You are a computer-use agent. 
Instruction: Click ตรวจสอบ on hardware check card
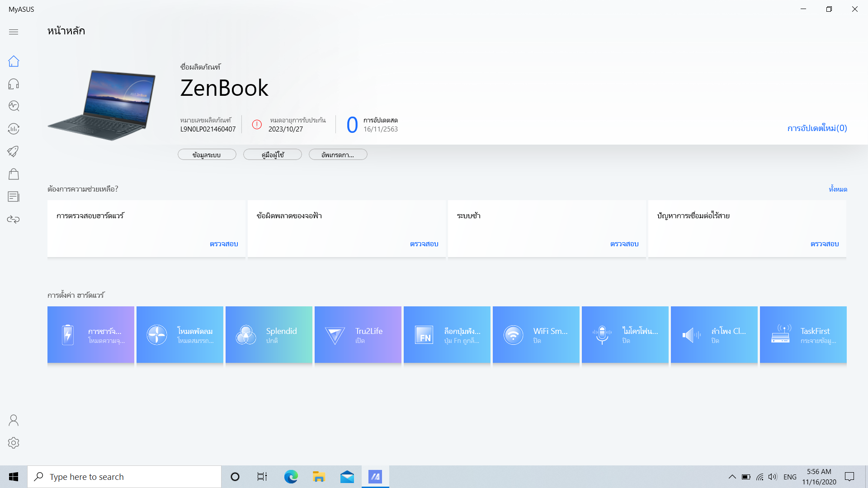(224, 244)
